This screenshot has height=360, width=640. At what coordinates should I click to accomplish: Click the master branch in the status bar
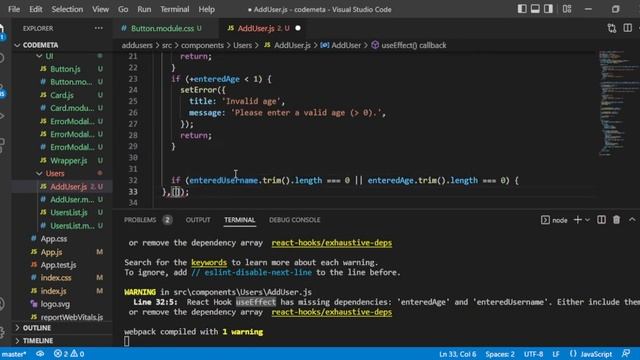(x=13, y=354)
